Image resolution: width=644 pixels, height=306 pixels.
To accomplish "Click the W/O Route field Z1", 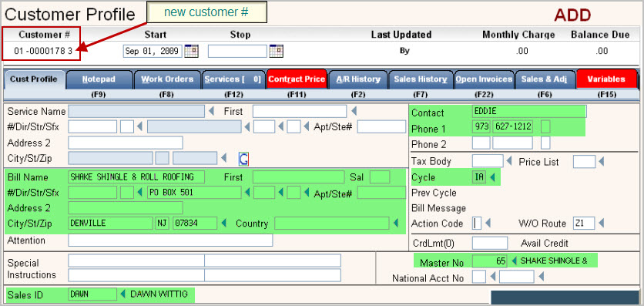I will click(x=585, y=223).
